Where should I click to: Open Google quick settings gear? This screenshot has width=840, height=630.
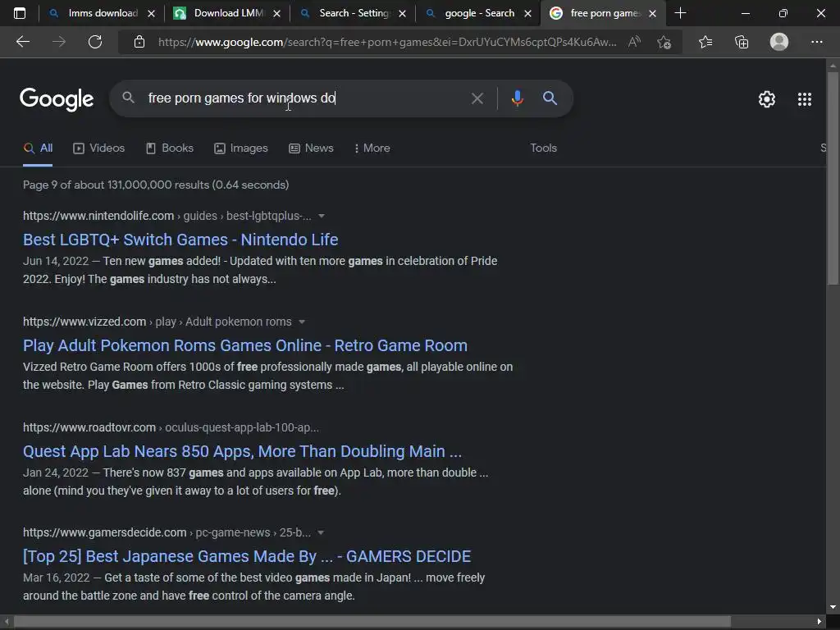tap(767, 99)
